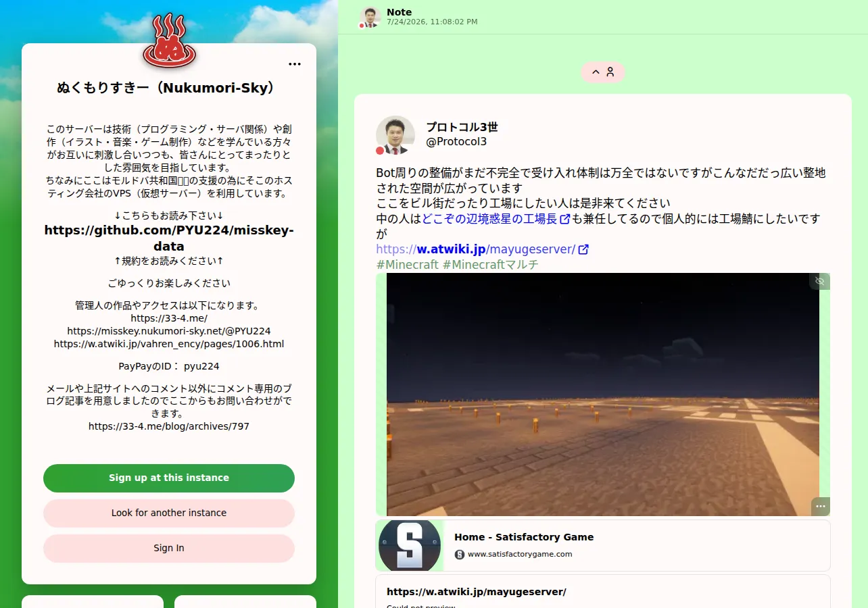Open the instance three-dot options menu
Viewport: 868px width, 608px height.
coord(295,64)
